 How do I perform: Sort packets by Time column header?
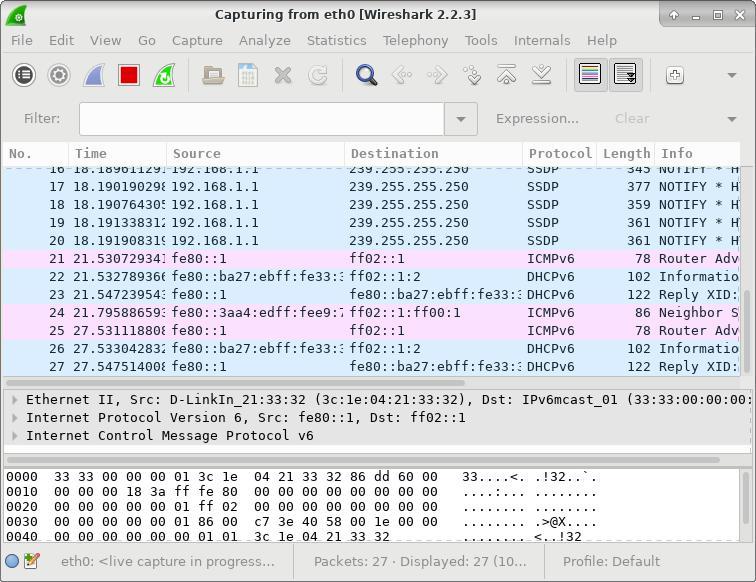(x=118, y=153)
